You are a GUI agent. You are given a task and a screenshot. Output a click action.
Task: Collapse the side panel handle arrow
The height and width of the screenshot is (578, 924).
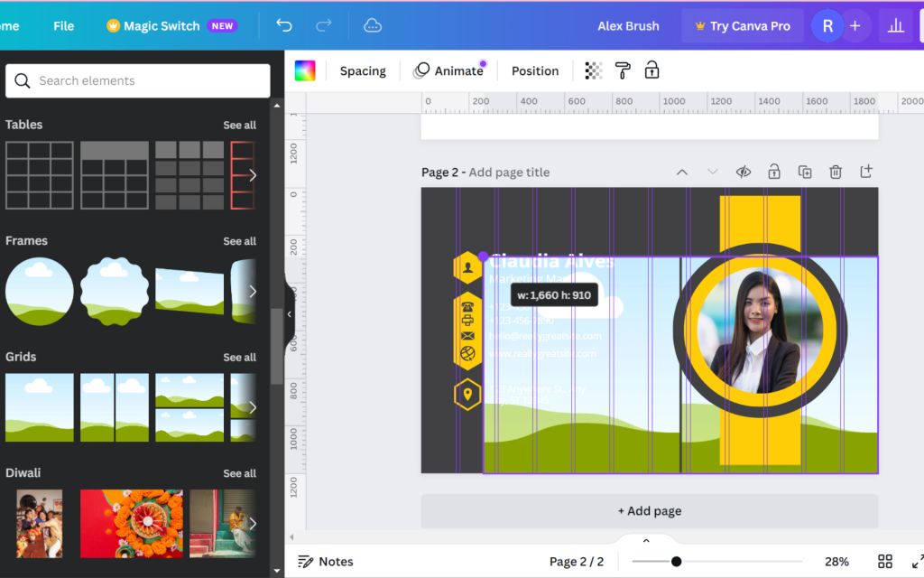tap(290, 314)
